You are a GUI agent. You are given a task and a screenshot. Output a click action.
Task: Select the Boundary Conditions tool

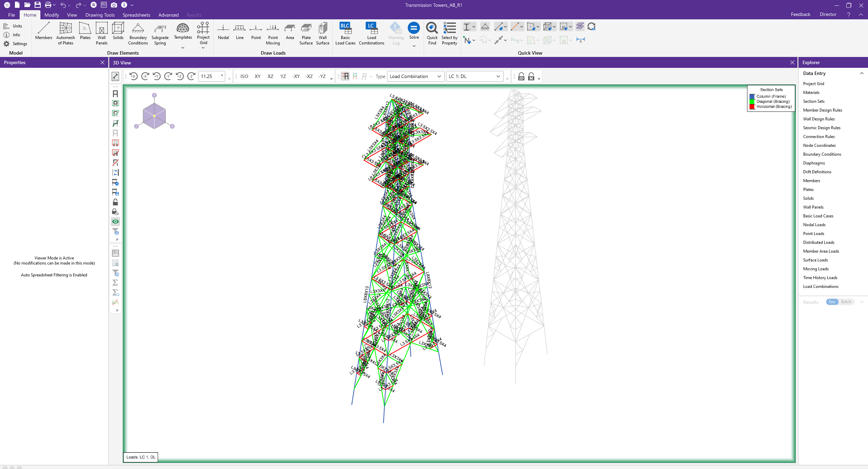(x=138, y=33)
